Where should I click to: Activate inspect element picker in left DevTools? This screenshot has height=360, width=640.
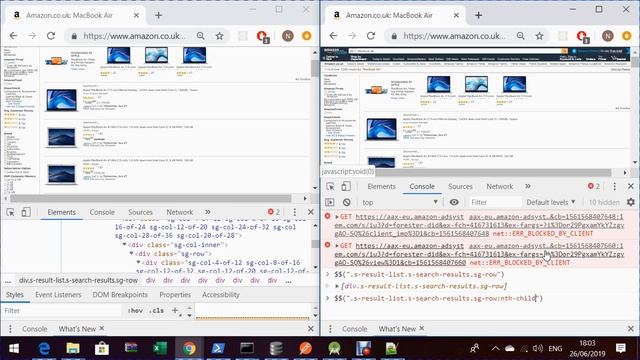point(10,212)
